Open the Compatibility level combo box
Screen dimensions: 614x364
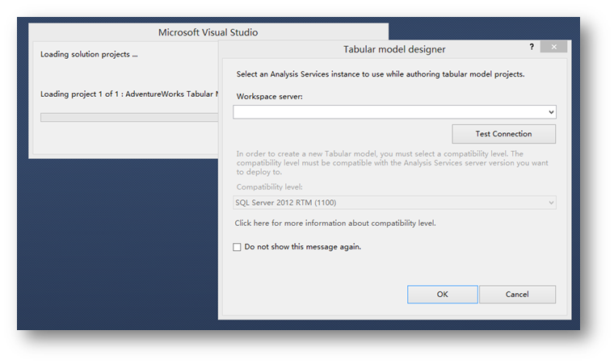(388, 203)
